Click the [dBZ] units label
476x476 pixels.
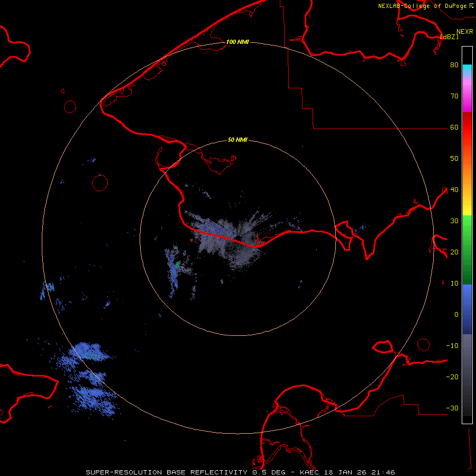tap(449, 36)
